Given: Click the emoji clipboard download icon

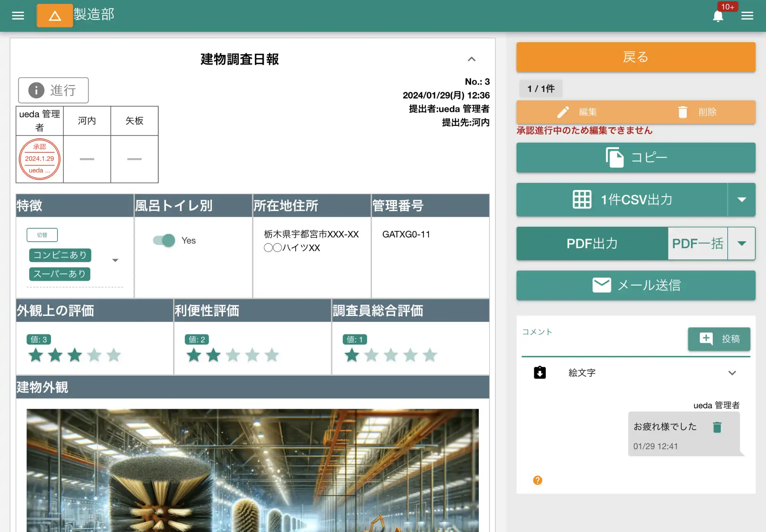Looking at the screenshot, I should [540, 373].
